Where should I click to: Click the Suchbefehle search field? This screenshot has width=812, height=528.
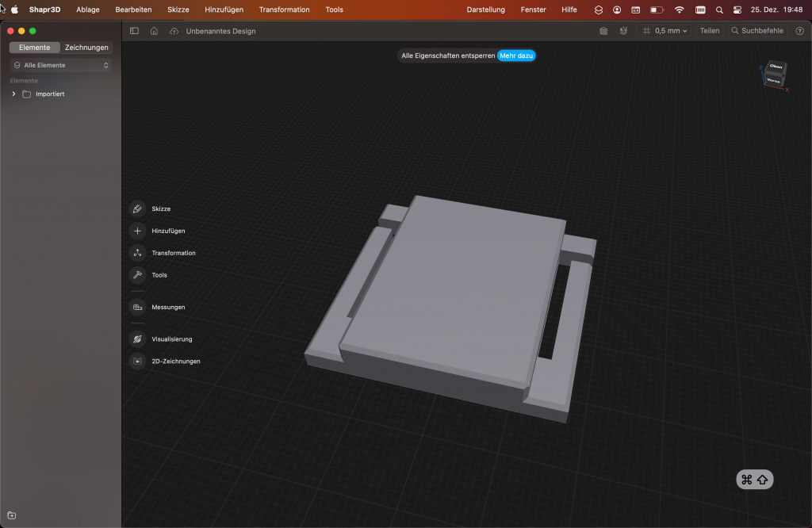(x=756, y=31)
